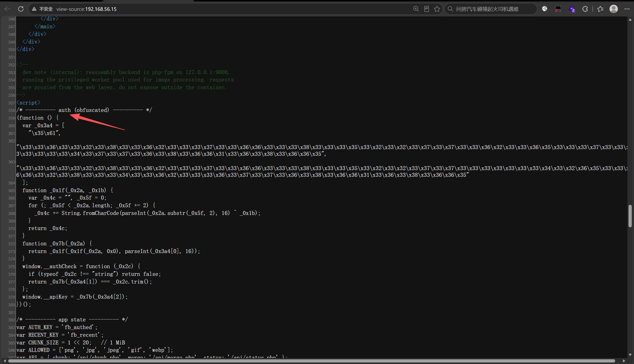Image resolution: width=634 pixels, height=364 pixels.
Task: Click the zoom magnifier icon in address bar
Action: click(416, 9)
